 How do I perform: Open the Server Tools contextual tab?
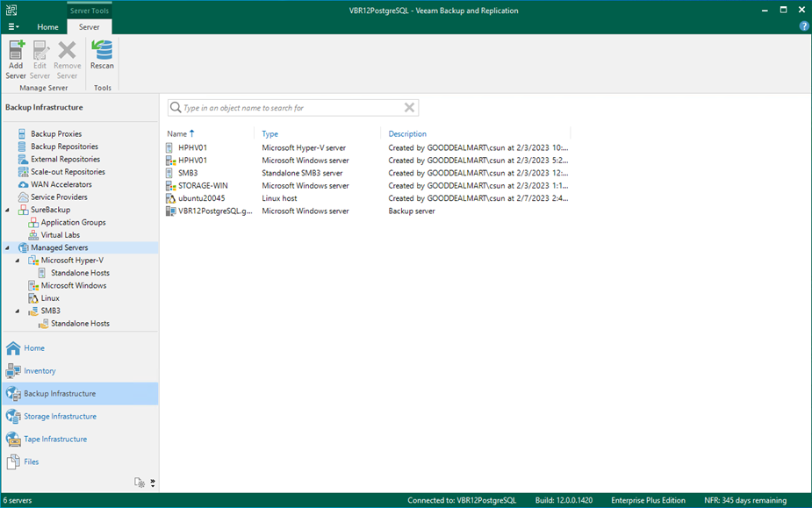tap(89, 11)
